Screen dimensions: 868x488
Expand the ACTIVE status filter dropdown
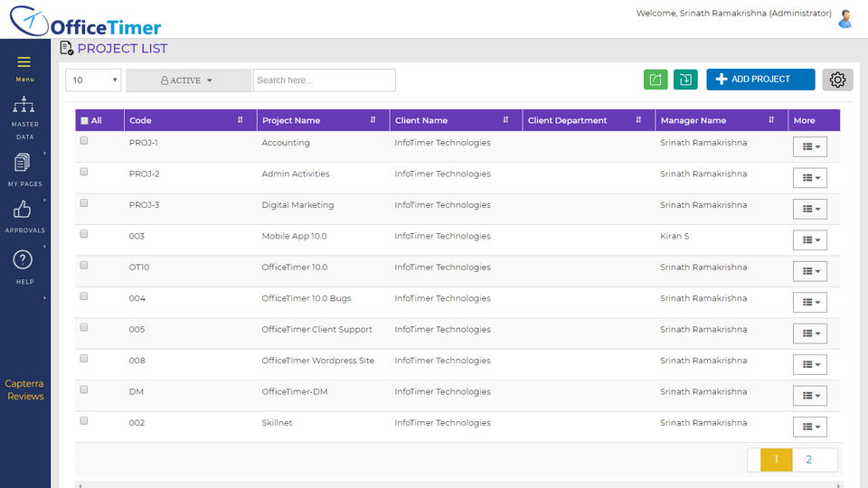(187, 80)
